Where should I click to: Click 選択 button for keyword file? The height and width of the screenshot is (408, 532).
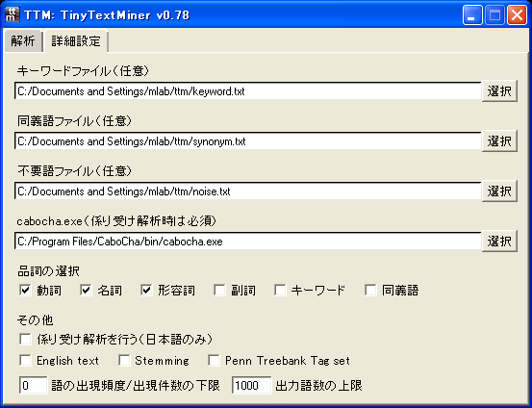click(499, 91)
